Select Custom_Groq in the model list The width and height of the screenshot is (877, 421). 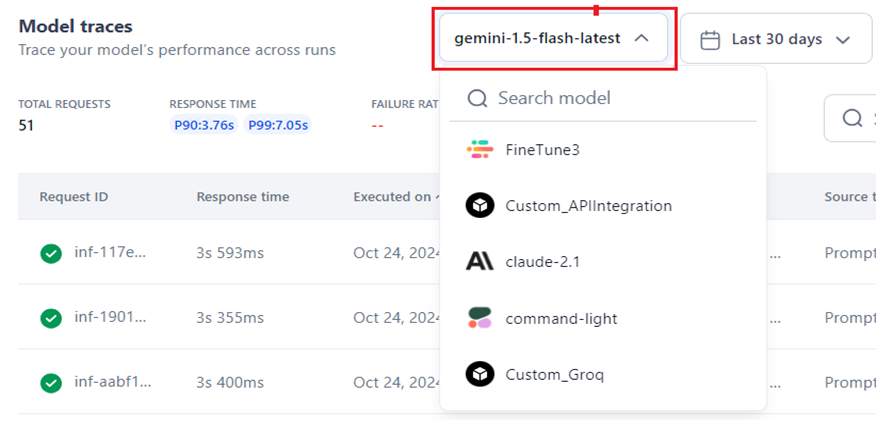coord(603,374)
